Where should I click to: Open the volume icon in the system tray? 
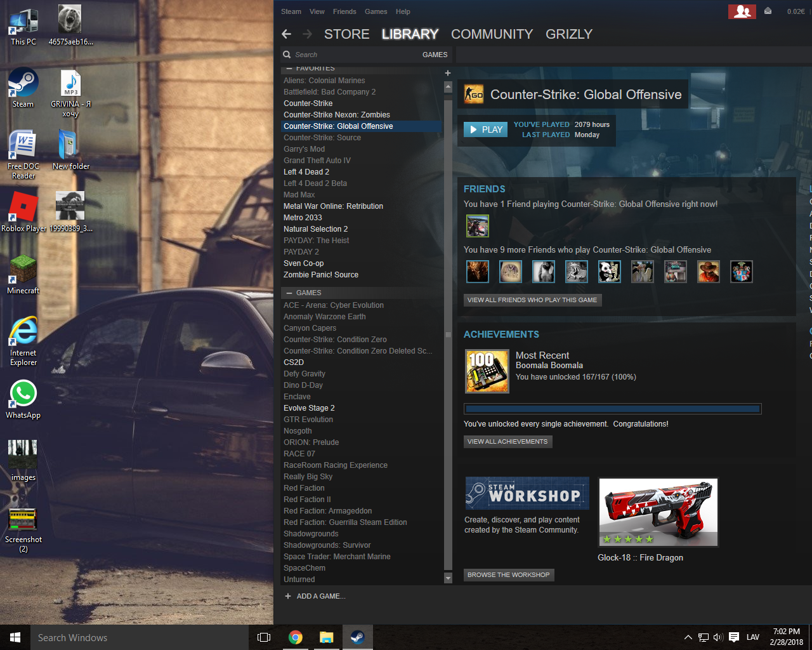[x=718, y=637]
